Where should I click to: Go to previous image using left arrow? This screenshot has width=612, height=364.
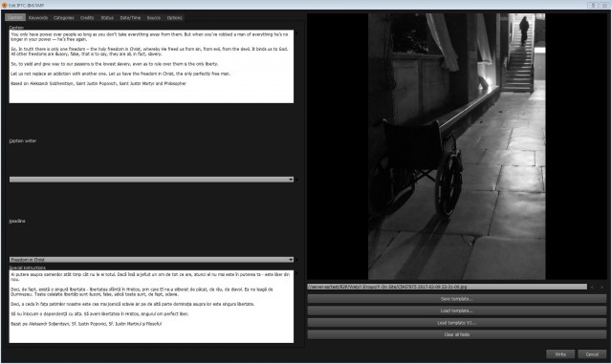[x=592, y=288]
